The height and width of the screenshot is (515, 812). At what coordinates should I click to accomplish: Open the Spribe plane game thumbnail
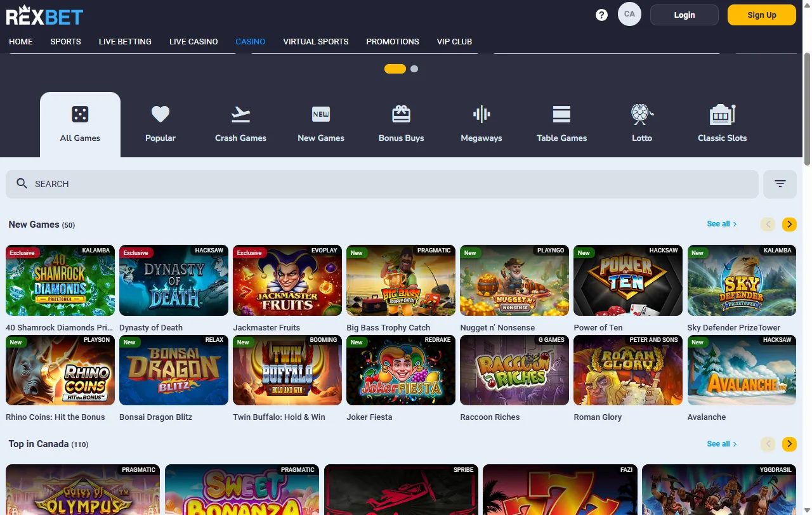click(x=401, y=490)
